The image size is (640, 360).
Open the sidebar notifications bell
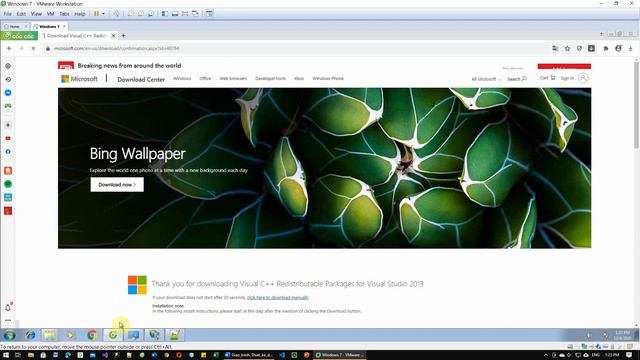point(8,308)
